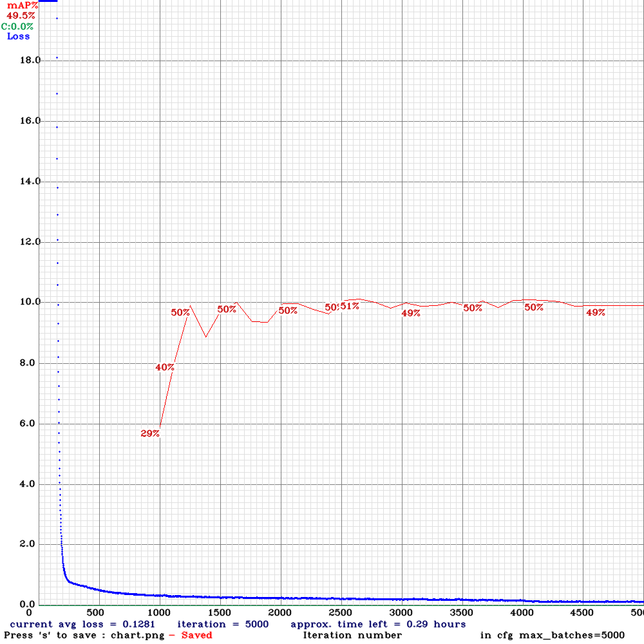Click the Iteration number axis title

(x=352, y=635)
